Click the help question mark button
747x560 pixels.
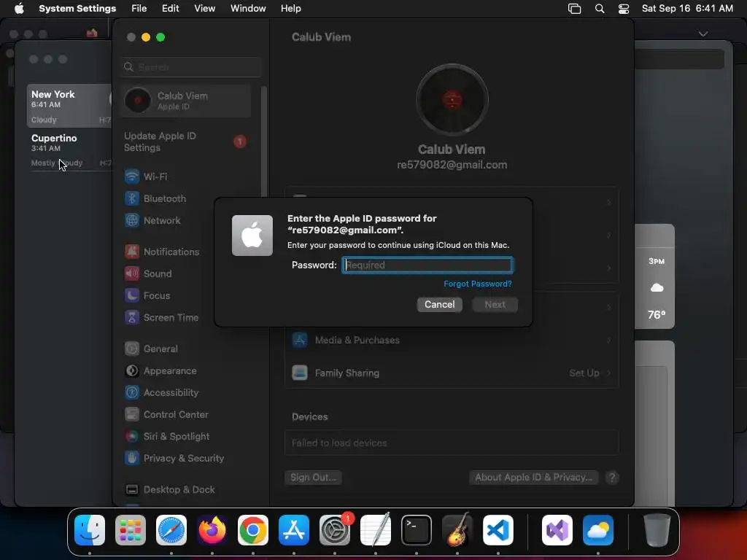coord(612,477)
